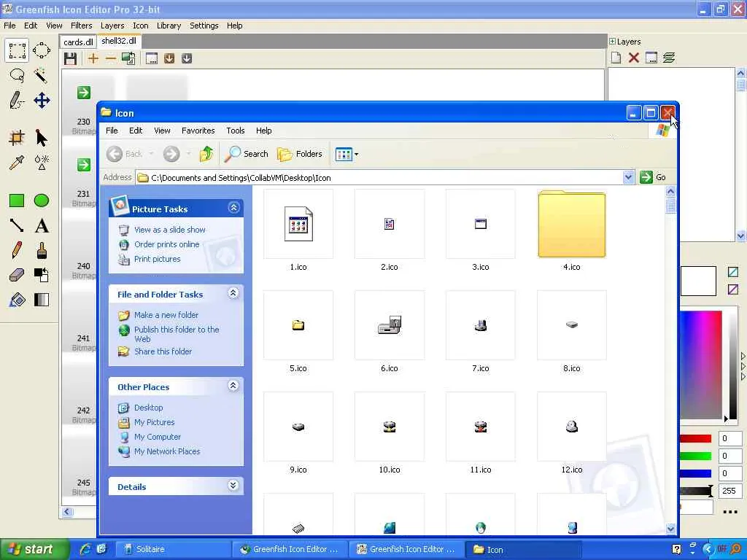Pick the Magic Wand tool
Viewport: 747px width, 560px height.
pyautogui.click(x=42, y=76)
